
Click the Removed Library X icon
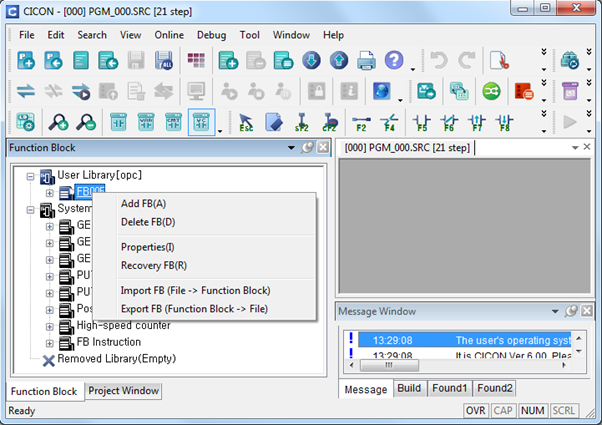click(x=48, y=359)
